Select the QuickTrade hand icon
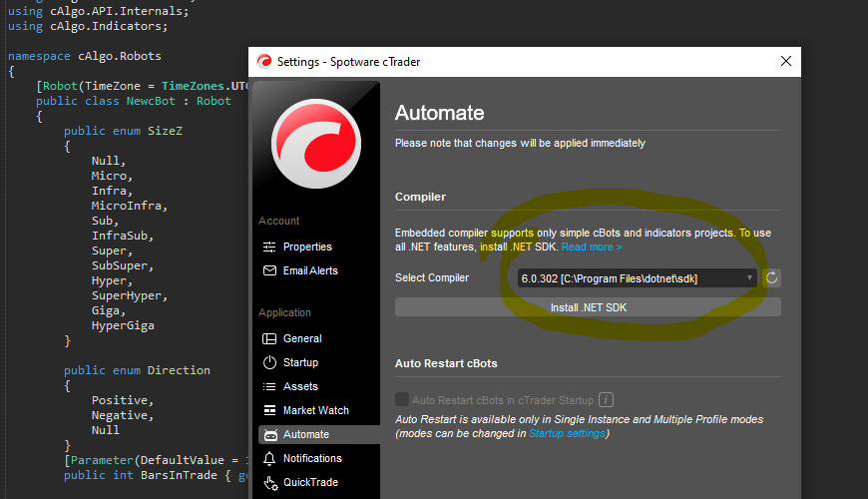 coord(270,483)
